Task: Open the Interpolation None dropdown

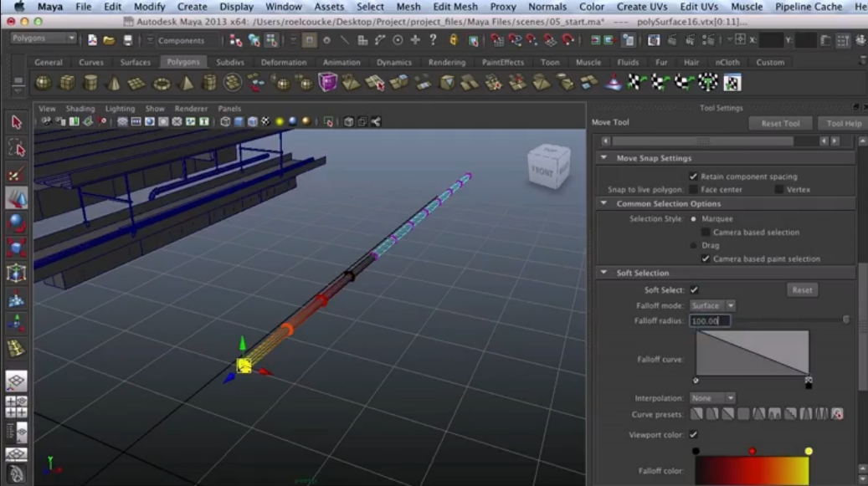Action: tap(712, 398)
